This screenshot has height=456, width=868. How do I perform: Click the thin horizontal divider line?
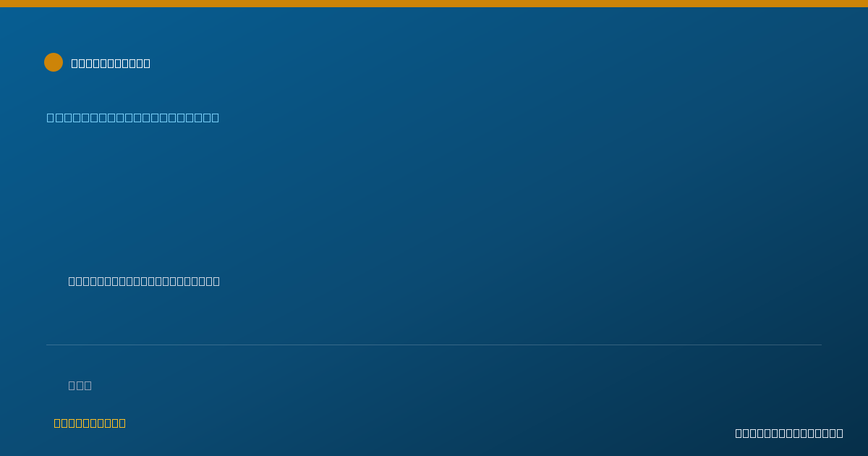434,345
